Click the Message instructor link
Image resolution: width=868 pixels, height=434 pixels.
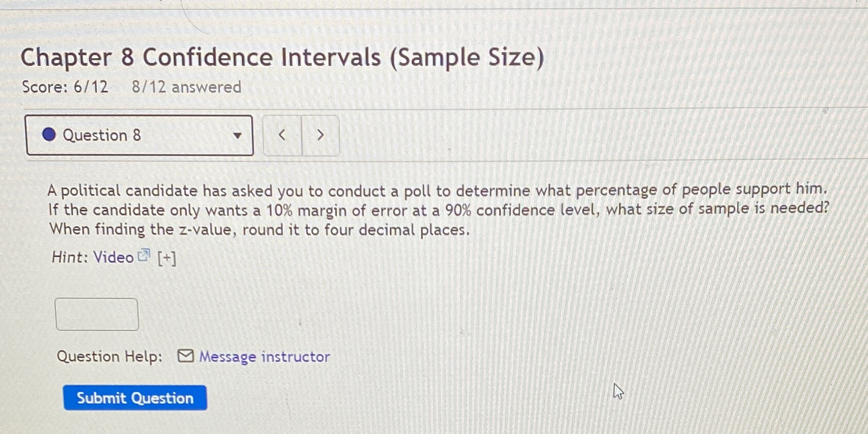[263, 356]
